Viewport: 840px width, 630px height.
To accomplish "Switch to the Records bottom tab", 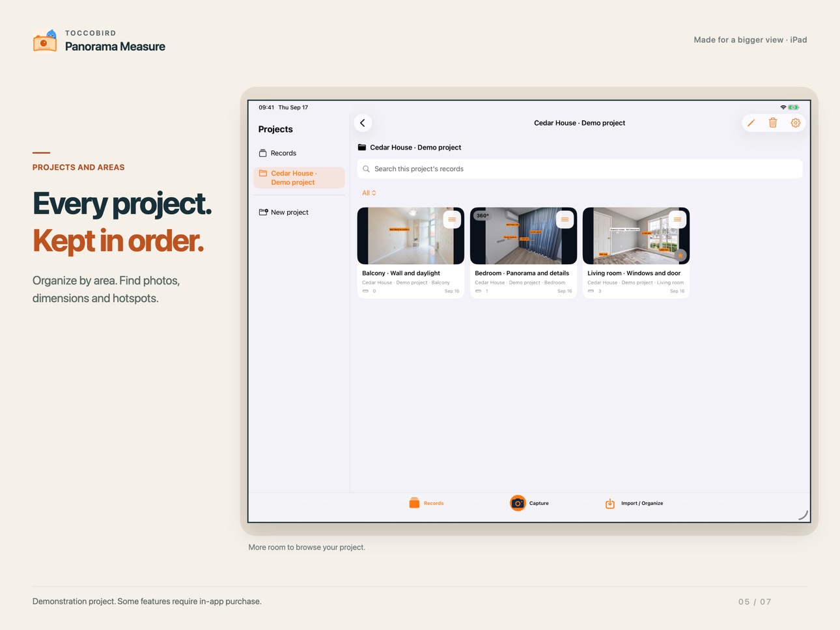I will 427,503.
